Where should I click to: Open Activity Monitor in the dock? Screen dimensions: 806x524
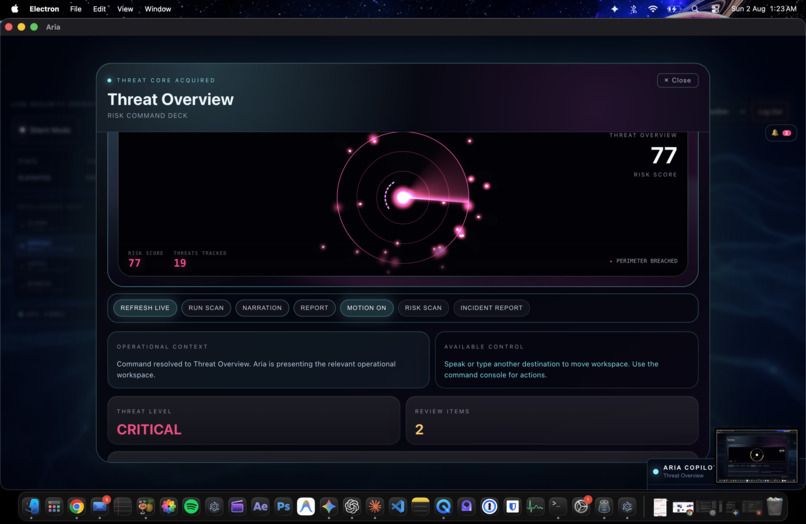[535, 507]
